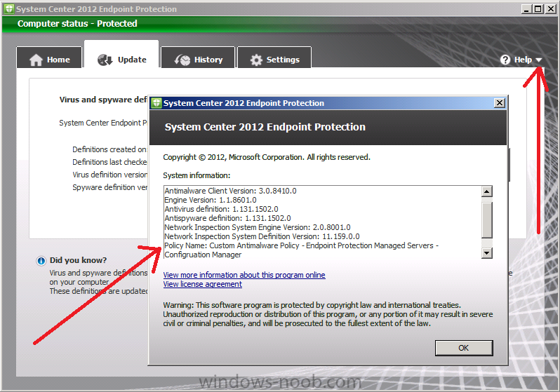
Task: Click the shield icon in About dialog title bar
Action: [x=156, y=103]
